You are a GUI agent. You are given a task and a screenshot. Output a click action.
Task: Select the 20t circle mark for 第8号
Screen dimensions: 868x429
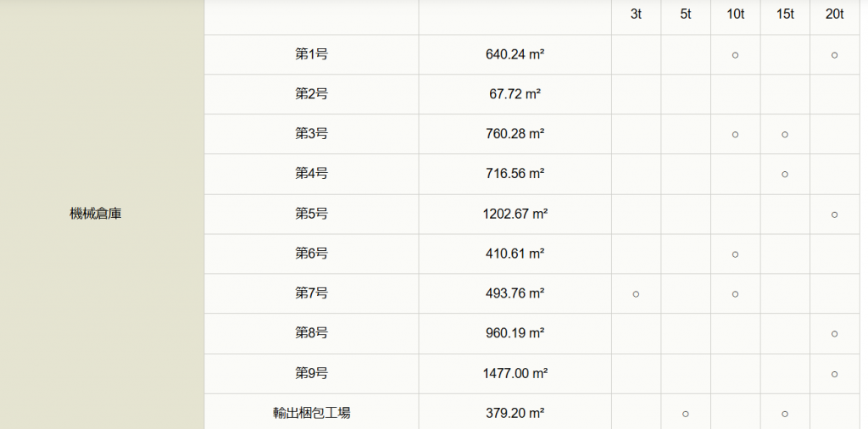pyautogui.click(x=834, y=334)
